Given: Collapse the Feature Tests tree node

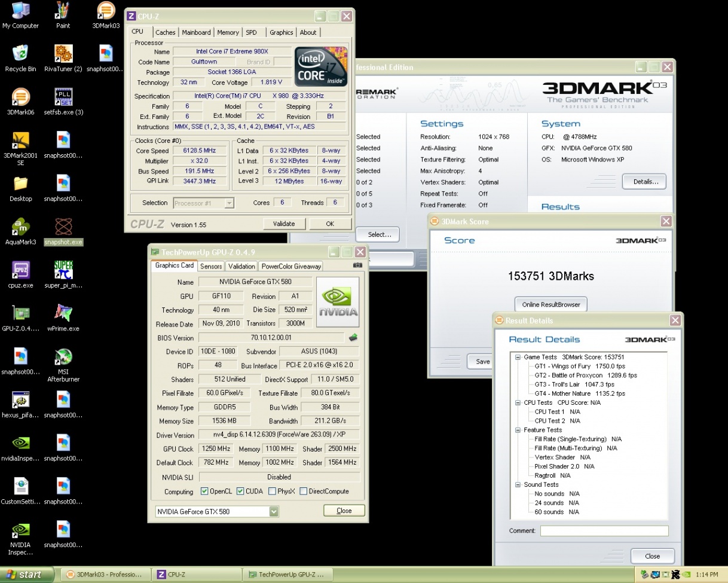Looking at the screenshot, I should tap(518, 430).
